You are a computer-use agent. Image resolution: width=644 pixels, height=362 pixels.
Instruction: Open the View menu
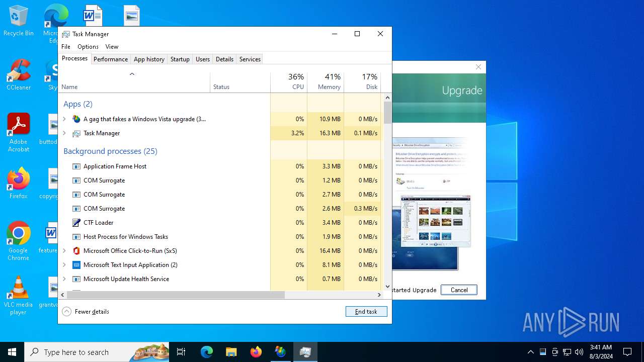pyautogui.click(x=112, y=46)
